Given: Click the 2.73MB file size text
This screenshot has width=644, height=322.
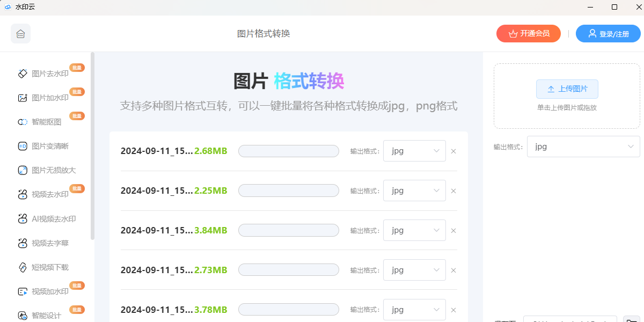Looking at the screenshot, I should tap(211, 270).
